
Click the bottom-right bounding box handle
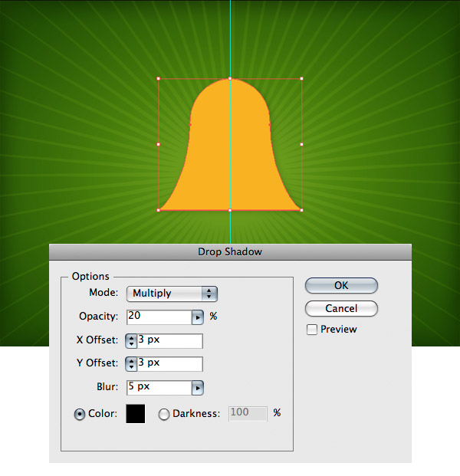click(301, 210)
